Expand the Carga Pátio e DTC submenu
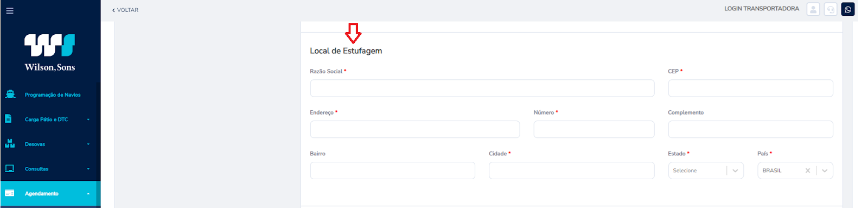The height and width of the screenshot is (208, 868). [x=88, y=119]
